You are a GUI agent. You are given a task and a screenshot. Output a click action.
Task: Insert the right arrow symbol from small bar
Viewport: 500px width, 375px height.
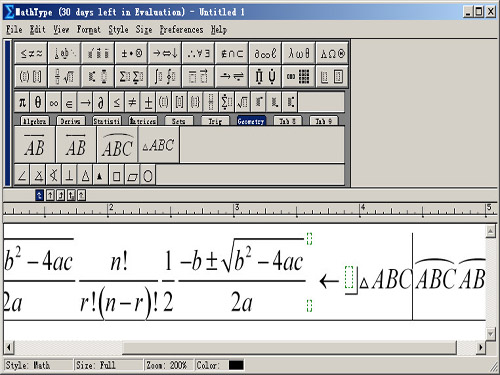(x=85, y=102)
